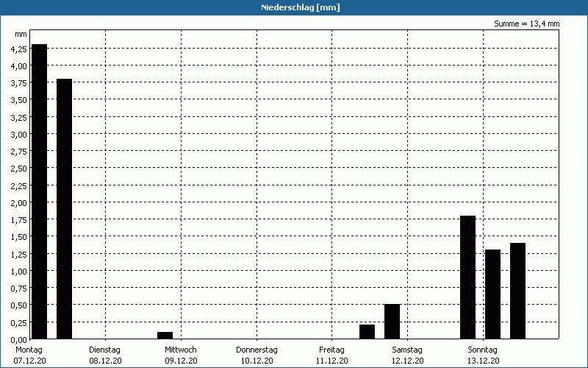The height and width of the screenshot is (368, 588).
Task: Click the '1,25' y-axis value
Action: [19, 254]
